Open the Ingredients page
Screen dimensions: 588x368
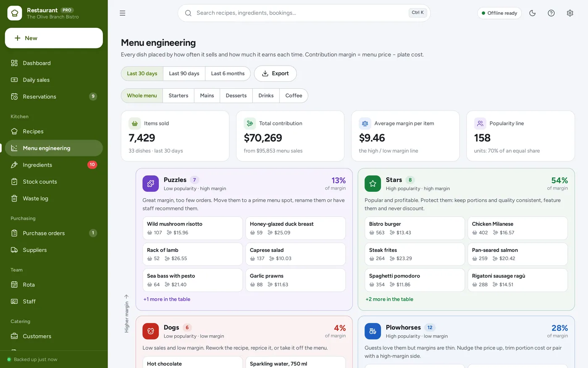coord(54,165)
